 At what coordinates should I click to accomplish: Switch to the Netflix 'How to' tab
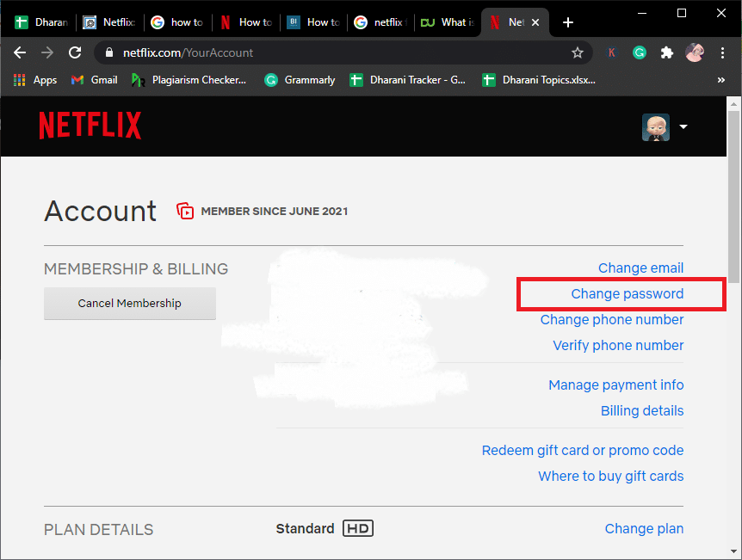245,22
